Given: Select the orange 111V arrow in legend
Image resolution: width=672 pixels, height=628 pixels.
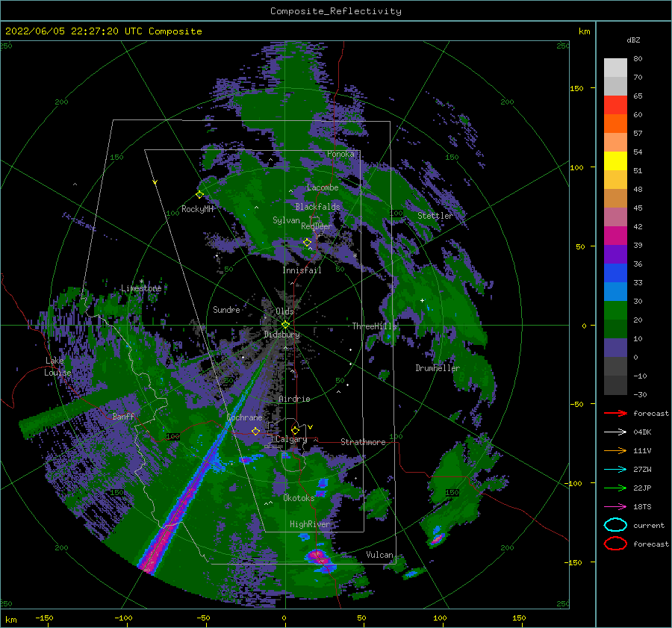Looking at the screenshot, I should (615, 450).
